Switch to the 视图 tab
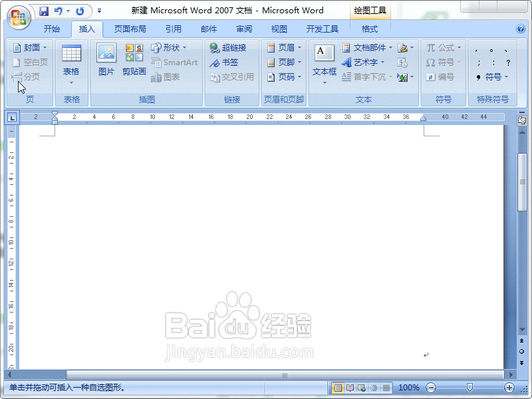 tap(279, 29)
